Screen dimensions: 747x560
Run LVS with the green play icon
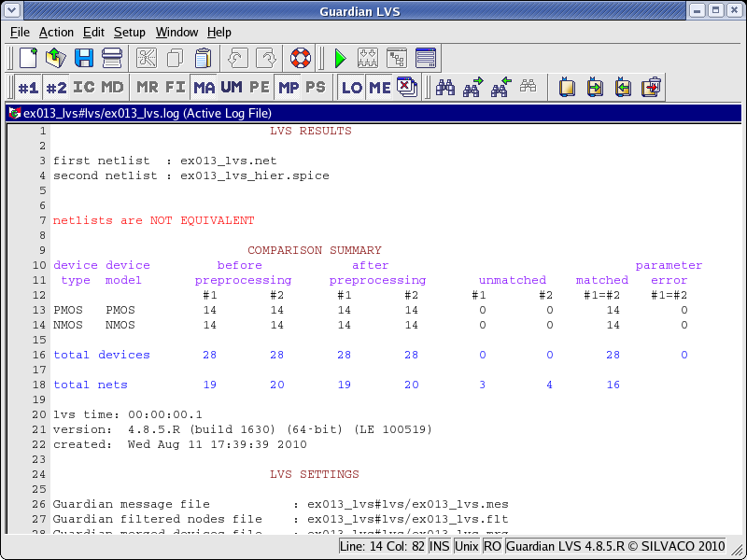[340, 58]
